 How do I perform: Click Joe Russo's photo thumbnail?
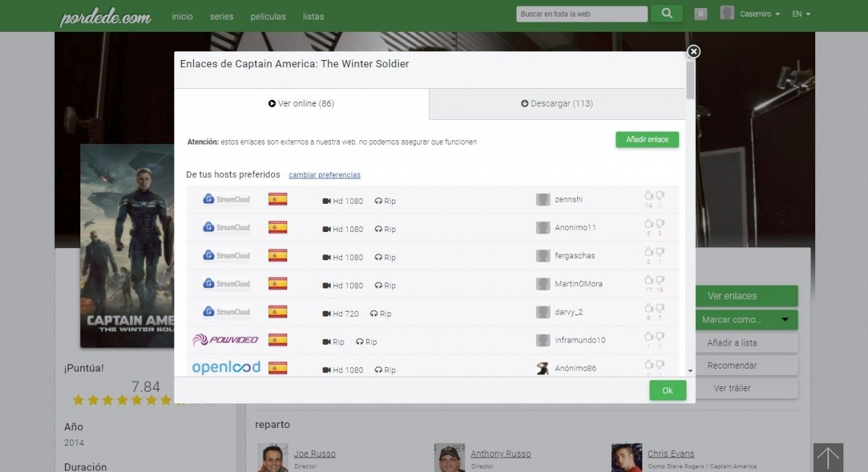(273, 458)
